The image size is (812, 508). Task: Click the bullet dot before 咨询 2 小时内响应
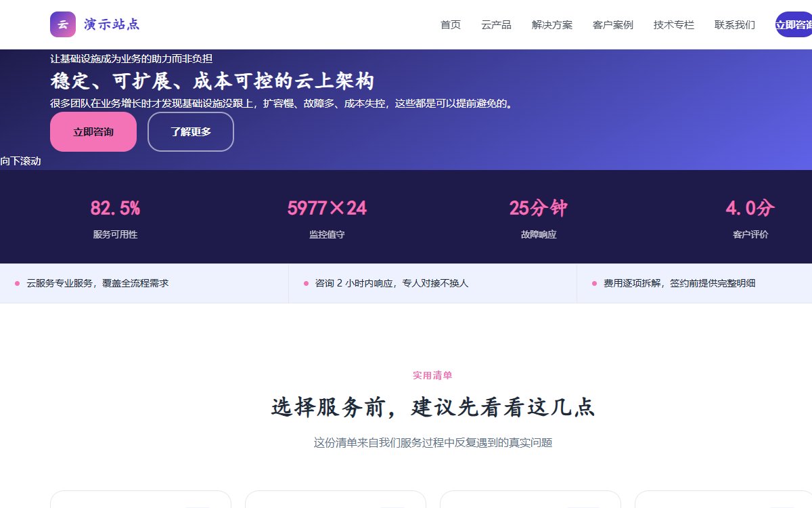pyautogui.click(x=306, y=284)
